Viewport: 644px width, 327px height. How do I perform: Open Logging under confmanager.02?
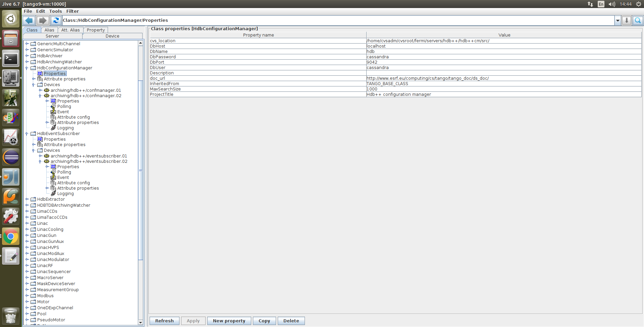(65, 128)
